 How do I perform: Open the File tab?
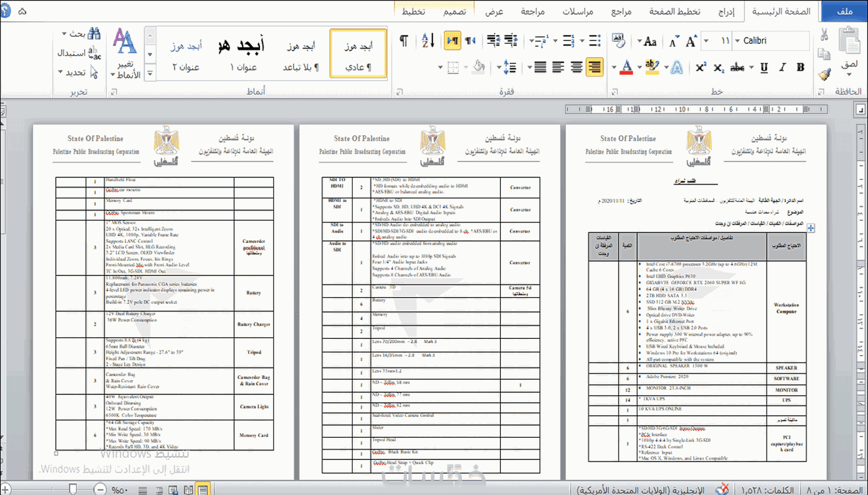tap(845, 11)
